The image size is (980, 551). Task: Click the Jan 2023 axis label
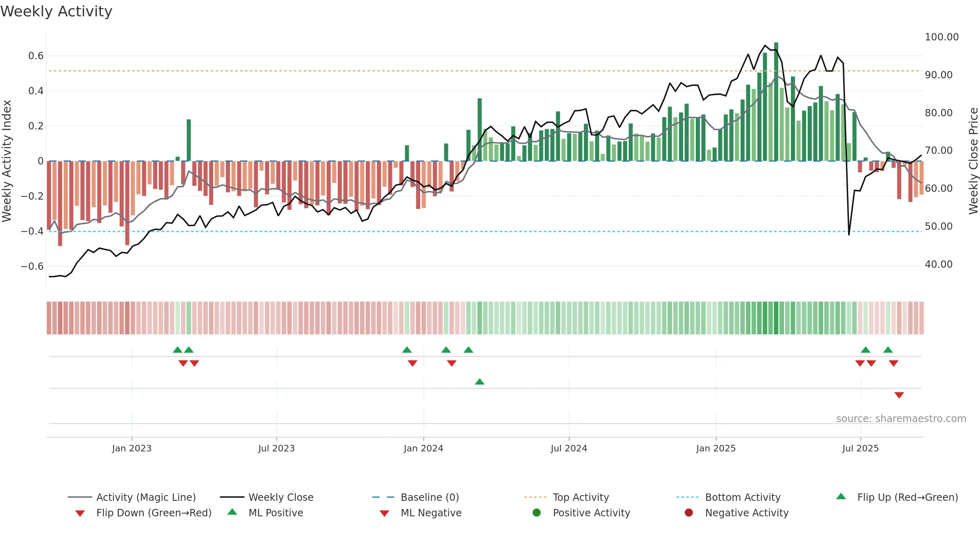(x=132, y=448)
